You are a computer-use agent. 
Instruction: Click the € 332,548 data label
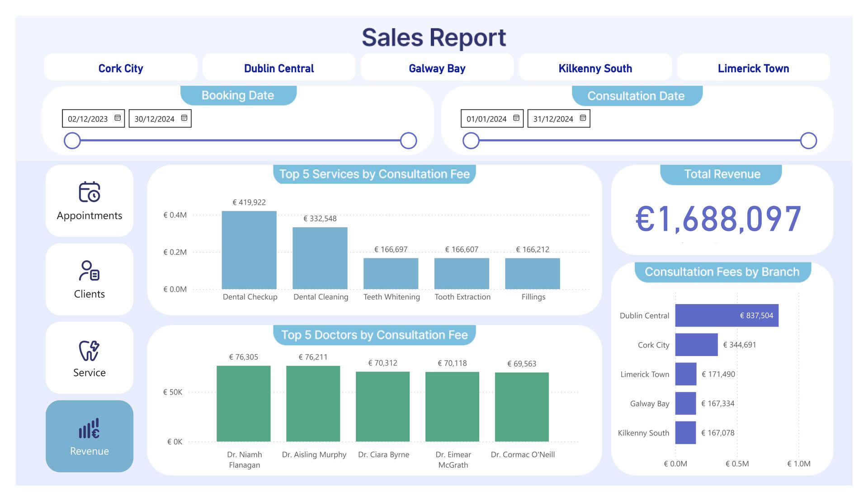[320, 219]
